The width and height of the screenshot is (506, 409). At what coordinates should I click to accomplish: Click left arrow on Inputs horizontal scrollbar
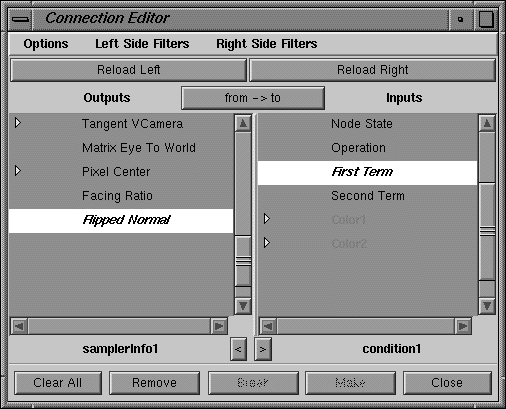268,326
